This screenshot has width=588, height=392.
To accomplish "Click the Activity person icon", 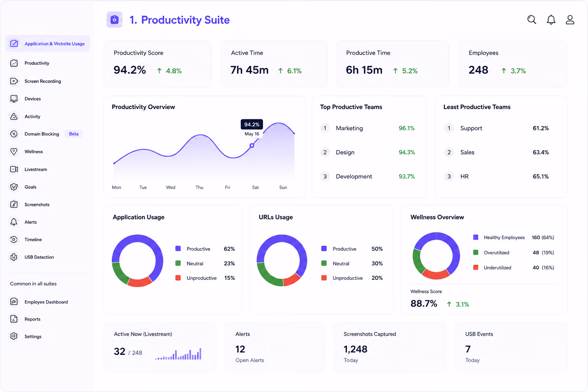I will point(14,116).
